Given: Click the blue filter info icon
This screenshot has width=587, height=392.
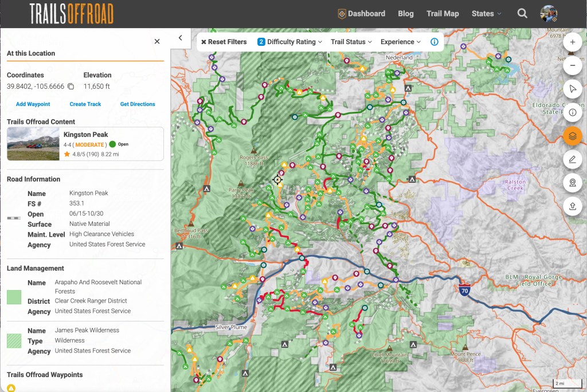Looking at the screenshot, I should pos(435,42).
